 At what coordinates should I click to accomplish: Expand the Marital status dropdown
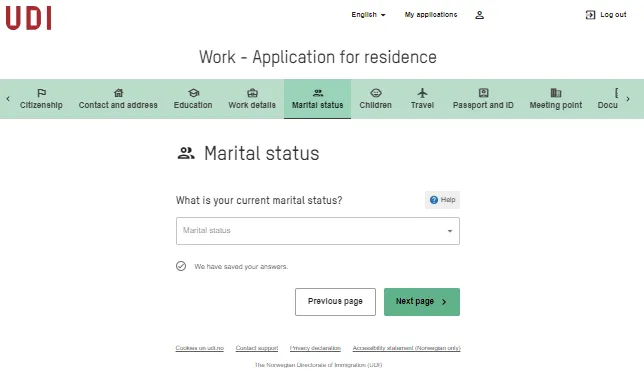pyautogui.click(x=317, y=231)
